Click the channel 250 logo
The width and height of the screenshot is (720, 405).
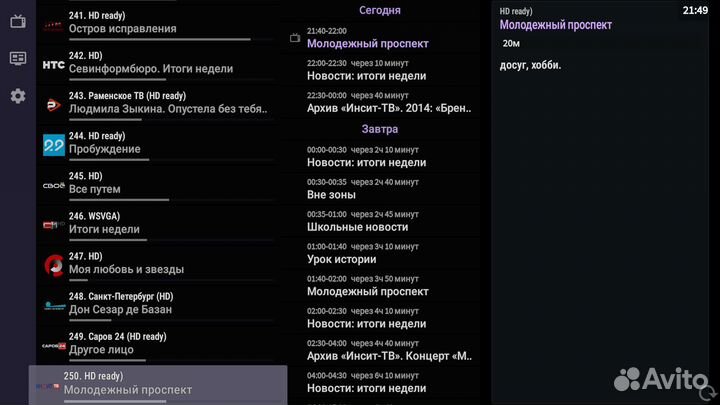[48, 387]
